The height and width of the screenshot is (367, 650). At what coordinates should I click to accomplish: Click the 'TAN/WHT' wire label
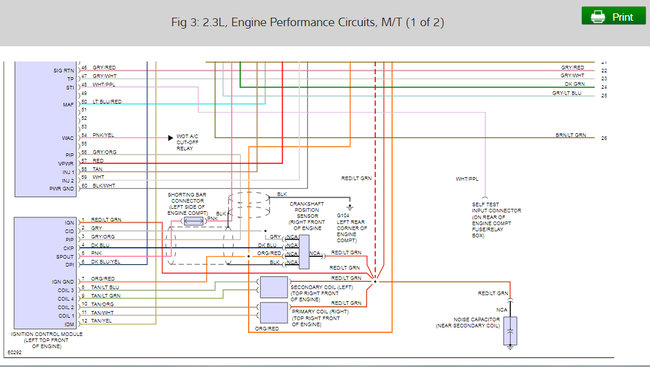[102, 313]
